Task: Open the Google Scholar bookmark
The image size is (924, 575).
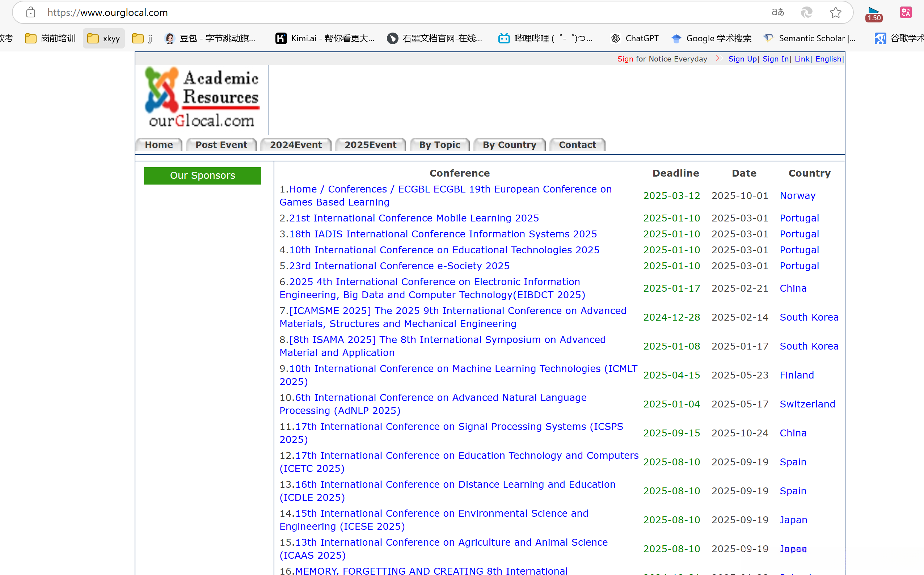Action: [712, 38]
